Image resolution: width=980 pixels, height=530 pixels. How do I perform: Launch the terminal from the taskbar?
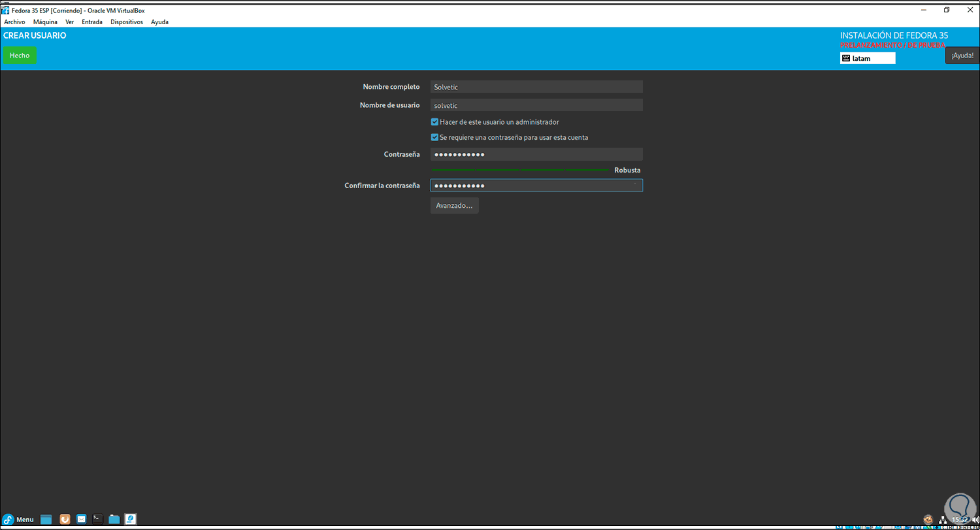(97, 520)
